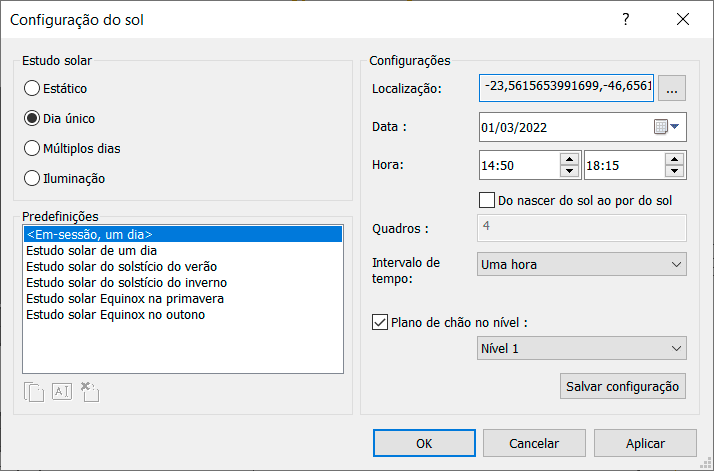Screen dimensions: 714x471
Task: Click the rename preset icon
Action: coord(62,392)
